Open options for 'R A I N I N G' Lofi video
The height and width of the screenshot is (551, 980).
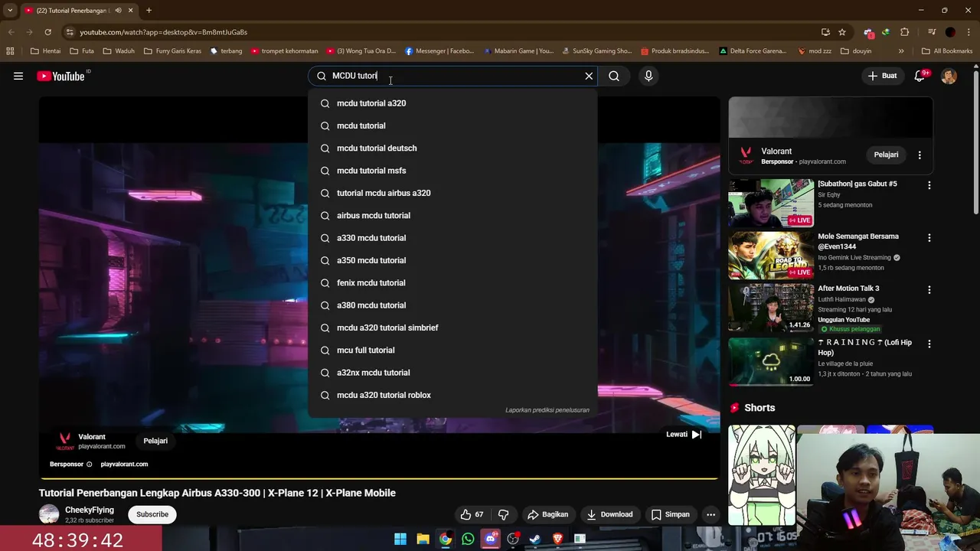click(x=929, y=344)
